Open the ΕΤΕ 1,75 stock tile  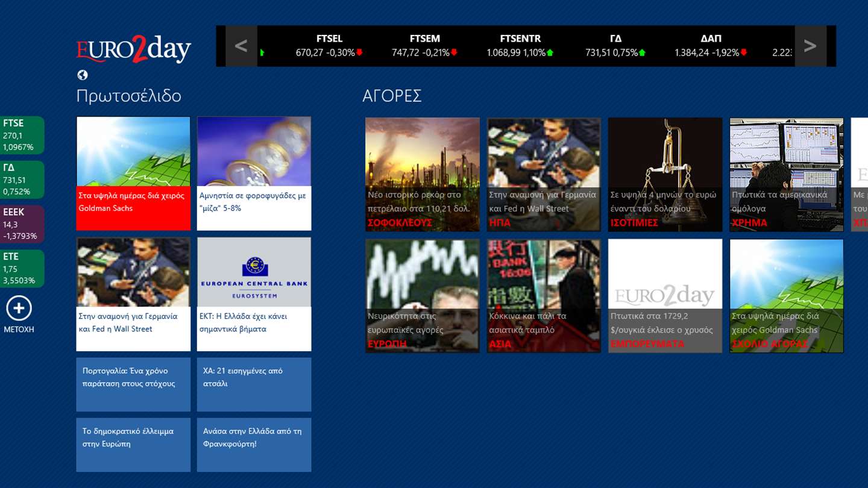(x=22, y=269)
